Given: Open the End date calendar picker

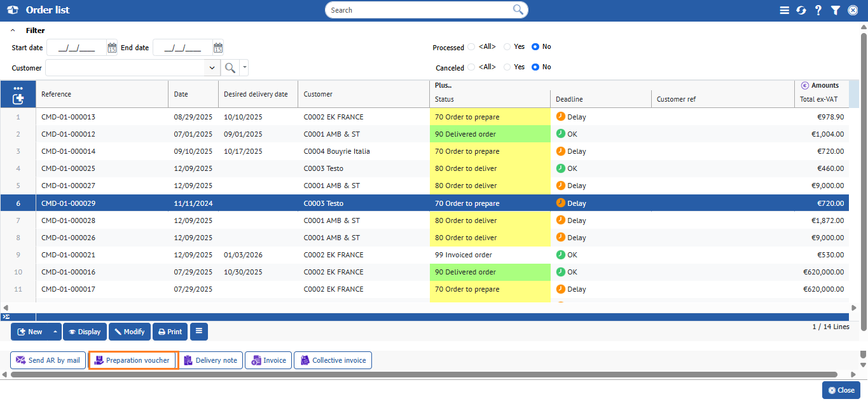Looking at the screenshot, I should click(218, 48).
